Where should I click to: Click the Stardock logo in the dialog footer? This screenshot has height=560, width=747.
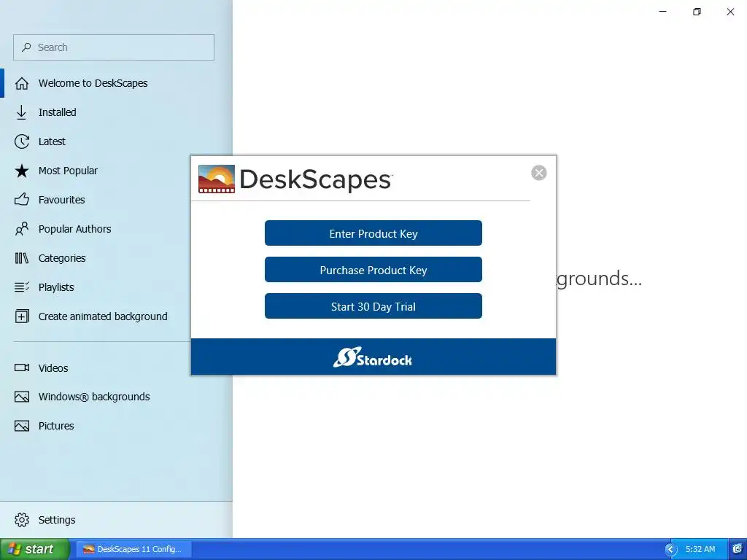tap(373, 357)
